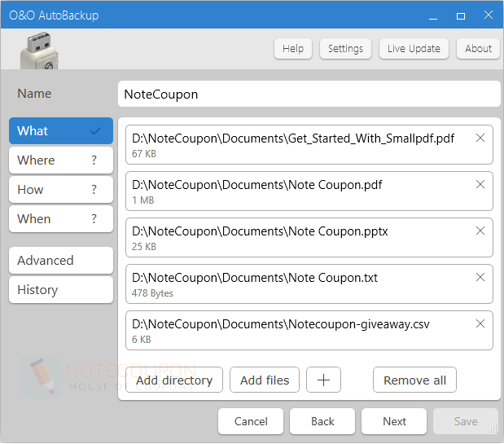Click the 1 MB size label
This screenshot has height=444, width=504.
click(x=143, y=200)
